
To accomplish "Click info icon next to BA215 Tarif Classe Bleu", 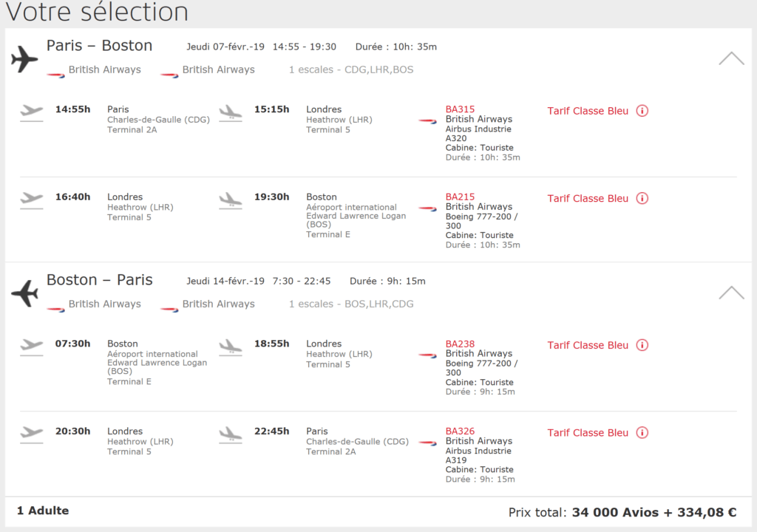I will coord(642,198).
